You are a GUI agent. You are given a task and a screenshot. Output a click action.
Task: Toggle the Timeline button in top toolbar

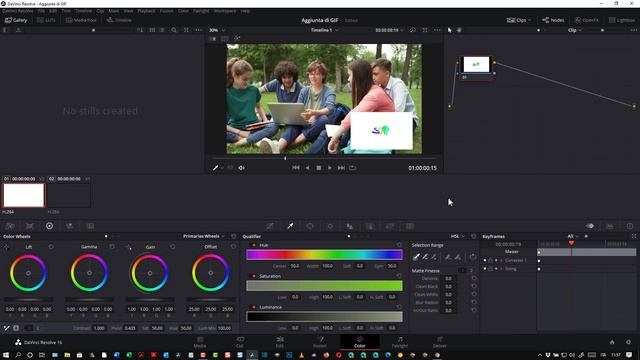tap(119, 20)
